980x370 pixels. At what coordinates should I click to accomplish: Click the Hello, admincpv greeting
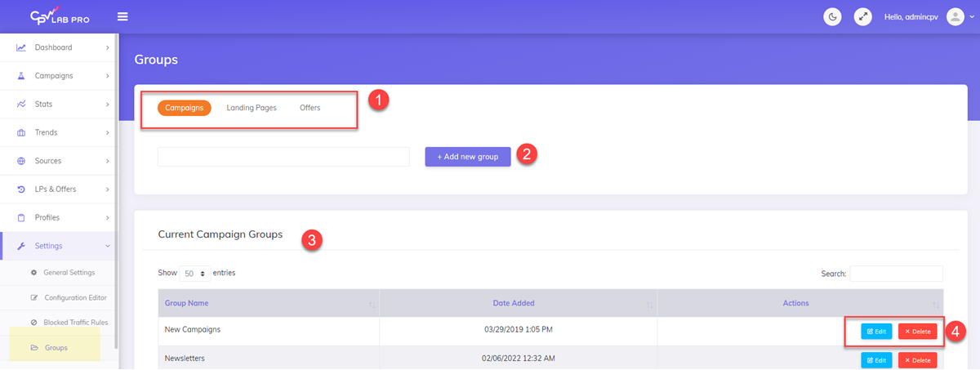pos(911,16)
